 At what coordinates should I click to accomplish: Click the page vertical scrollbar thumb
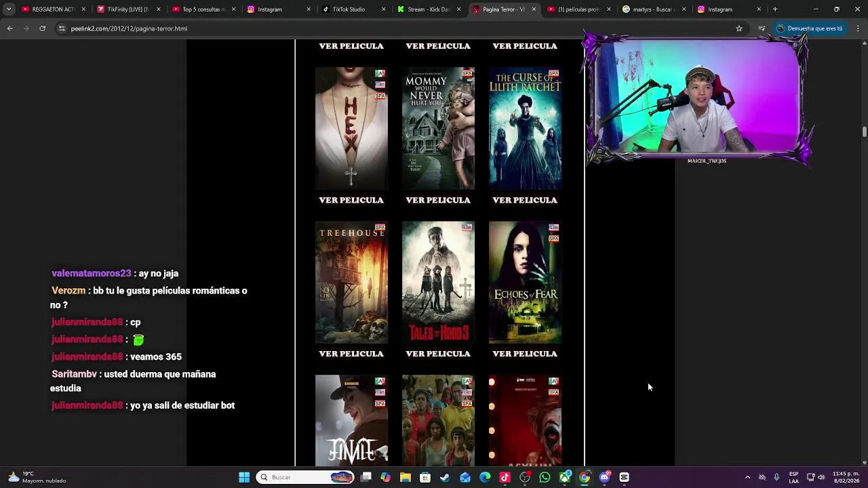tap(864, 131)
